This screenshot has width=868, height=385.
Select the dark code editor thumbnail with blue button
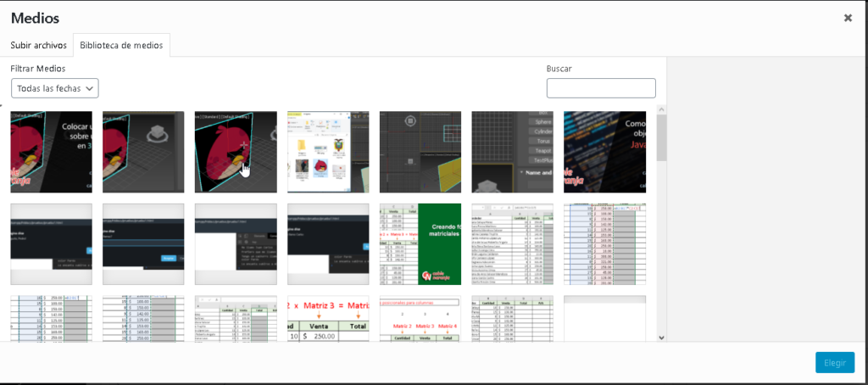click(143, 244)
